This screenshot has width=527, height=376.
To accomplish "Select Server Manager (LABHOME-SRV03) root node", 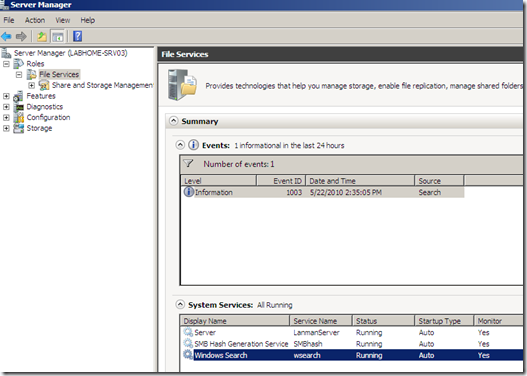I will (x=71, y=53).
